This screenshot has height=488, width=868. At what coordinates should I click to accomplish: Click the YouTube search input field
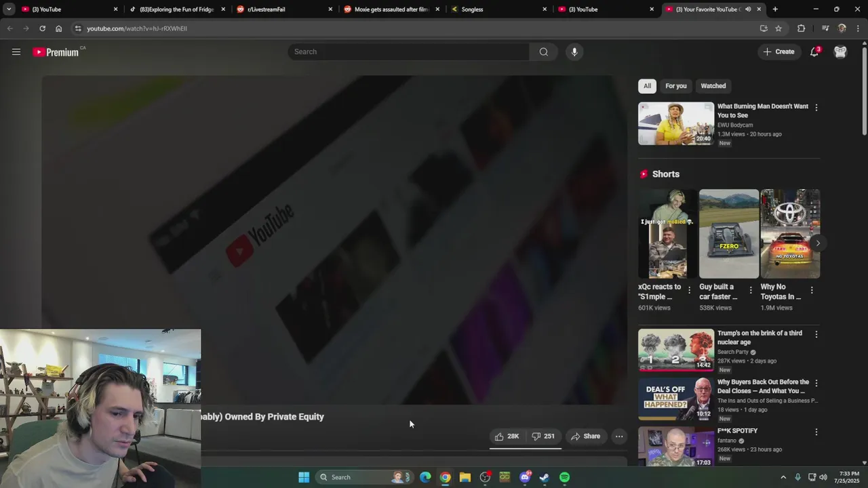(x=409, y=52)
